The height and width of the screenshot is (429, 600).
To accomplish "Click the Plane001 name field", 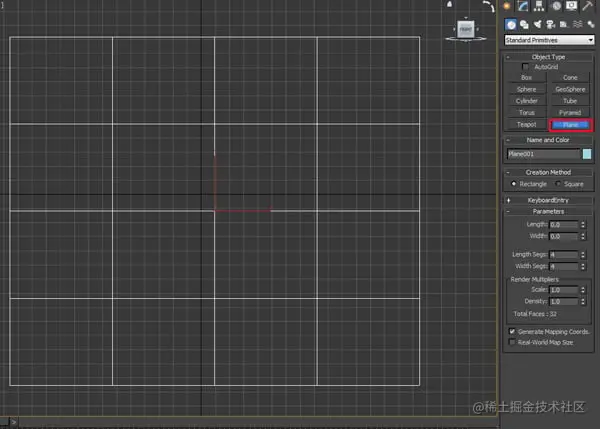I will (543, 154).
